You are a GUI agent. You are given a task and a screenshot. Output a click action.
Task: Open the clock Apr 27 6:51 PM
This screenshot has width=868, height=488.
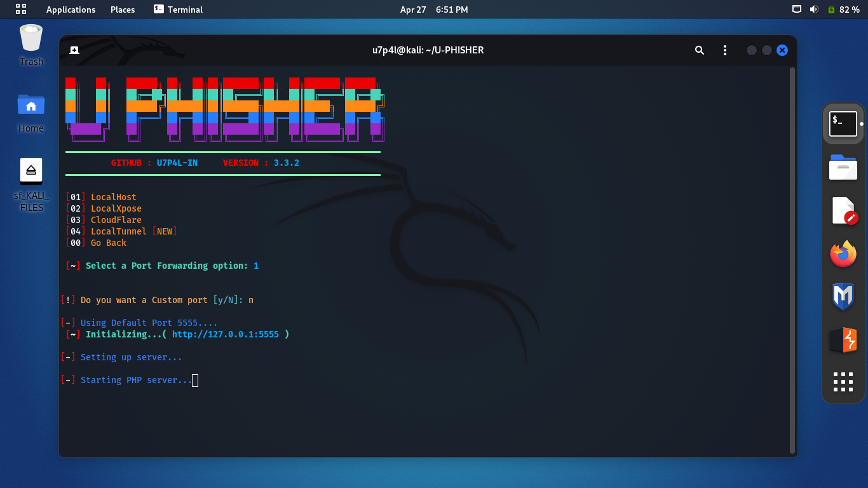[434, 10]
